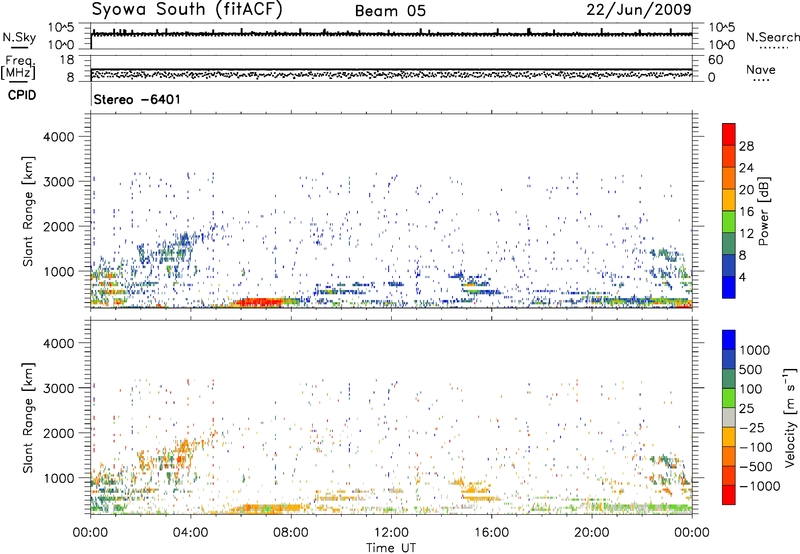Click the 'Nave' legend label

pos(761,69)
